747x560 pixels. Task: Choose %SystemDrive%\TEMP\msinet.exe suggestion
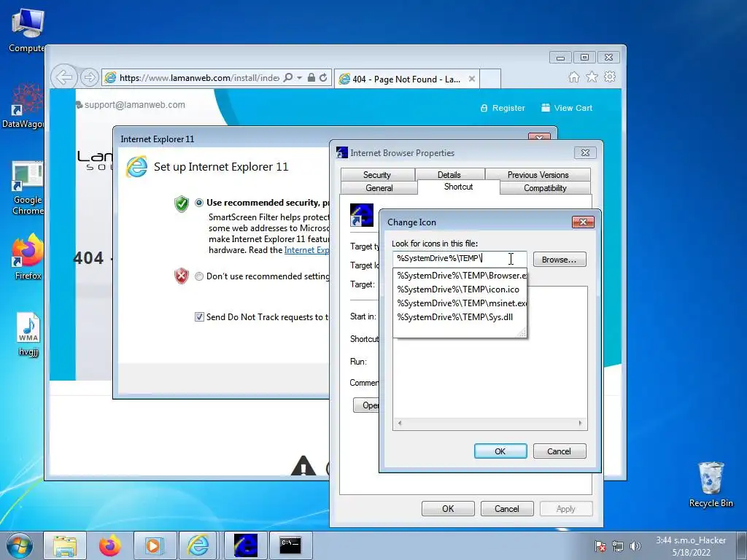point(460,303)
